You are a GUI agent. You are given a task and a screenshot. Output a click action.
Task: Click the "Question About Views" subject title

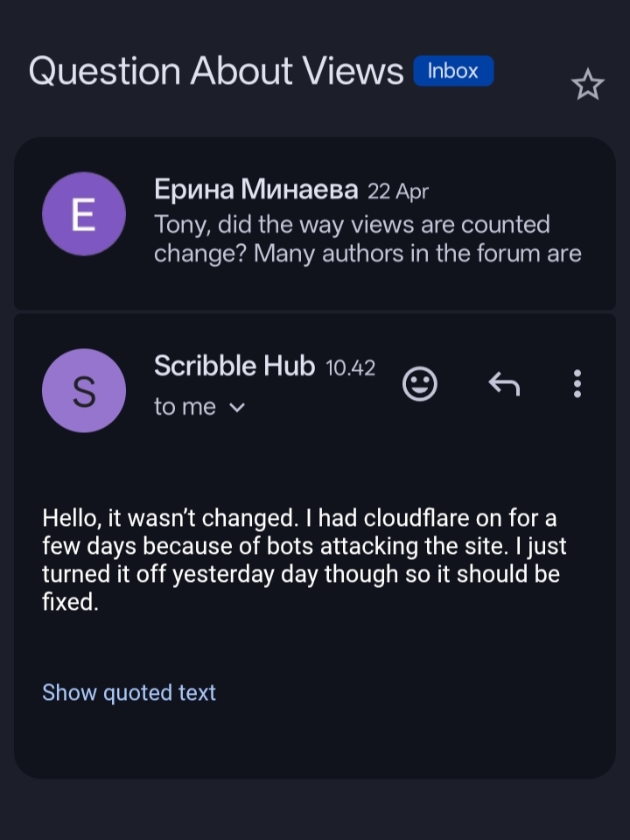(x=215, y=71)
